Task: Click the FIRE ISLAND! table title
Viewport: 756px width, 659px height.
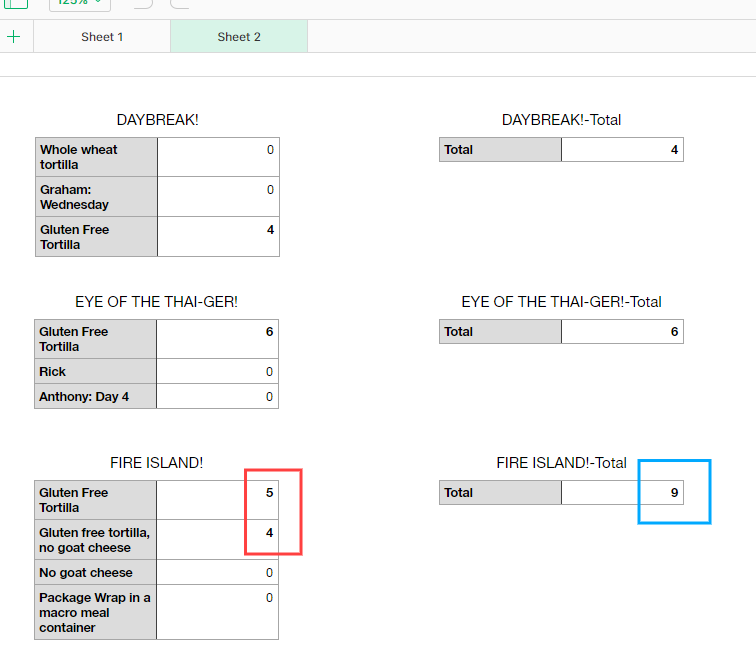Action: coord(156,463)
